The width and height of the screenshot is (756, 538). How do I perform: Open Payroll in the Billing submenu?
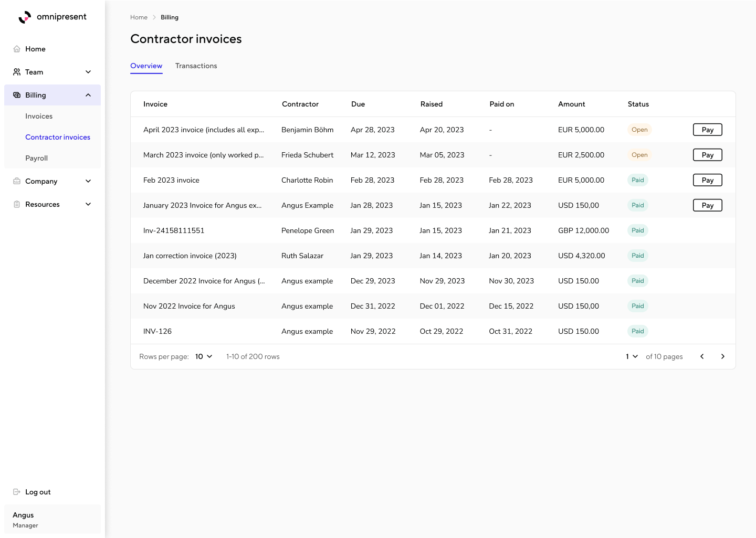[37, 158]
